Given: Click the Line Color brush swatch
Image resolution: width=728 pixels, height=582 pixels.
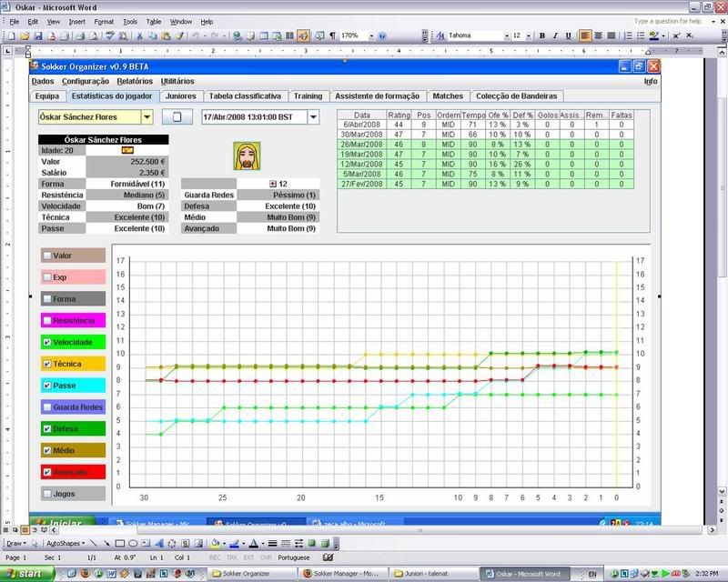Looking at the screenshot, I should click(235, 543).
